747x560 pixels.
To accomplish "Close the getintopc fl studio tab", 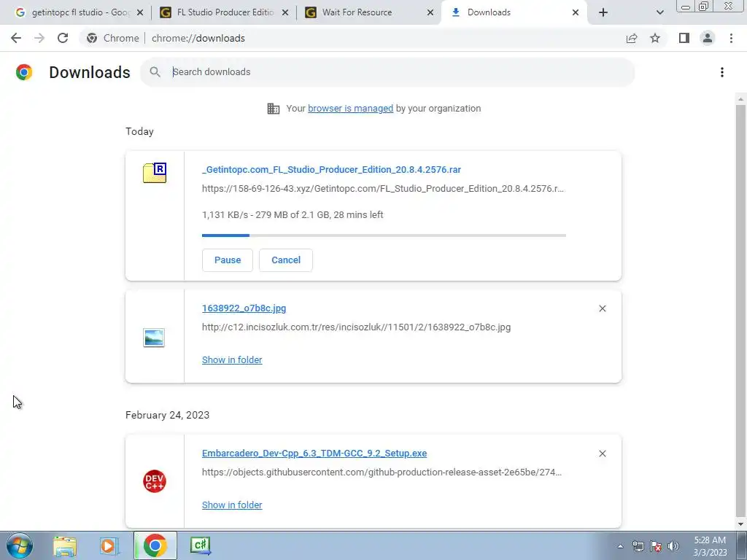I will tap(140, 12).
